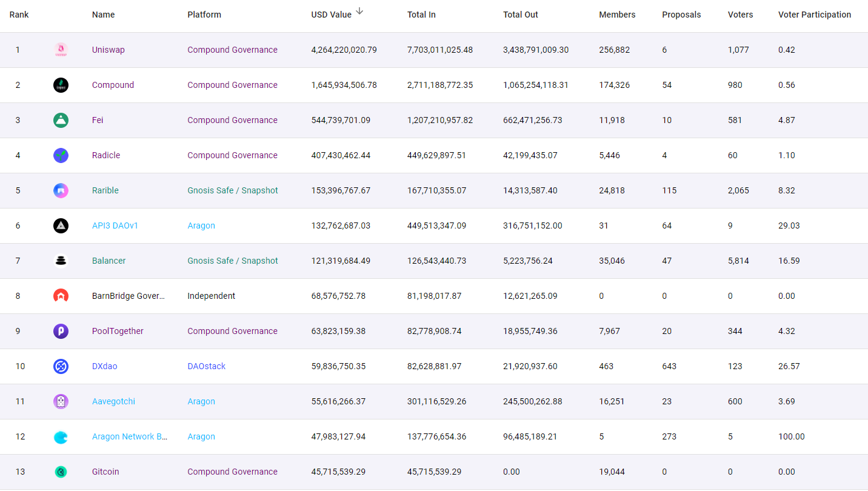
Task: Click Independent platform in BarnBridge row
Action: tap(211, 296)
